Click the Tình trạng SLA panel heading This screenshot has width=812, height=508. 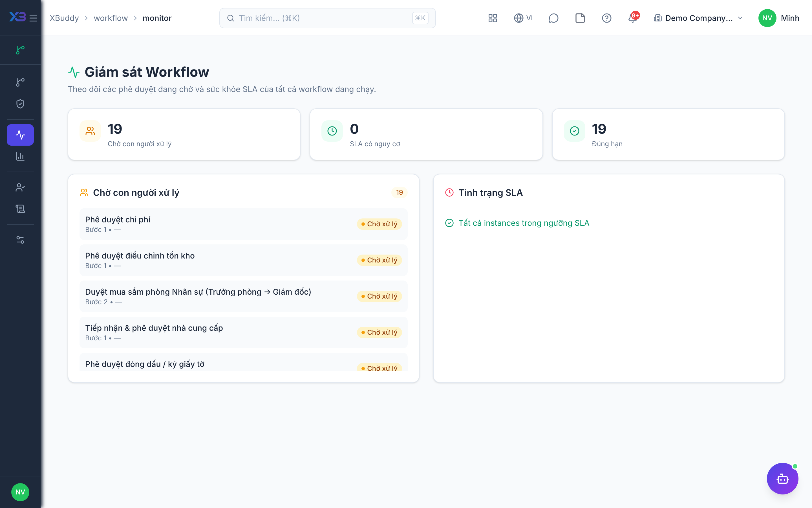[490, 192]
